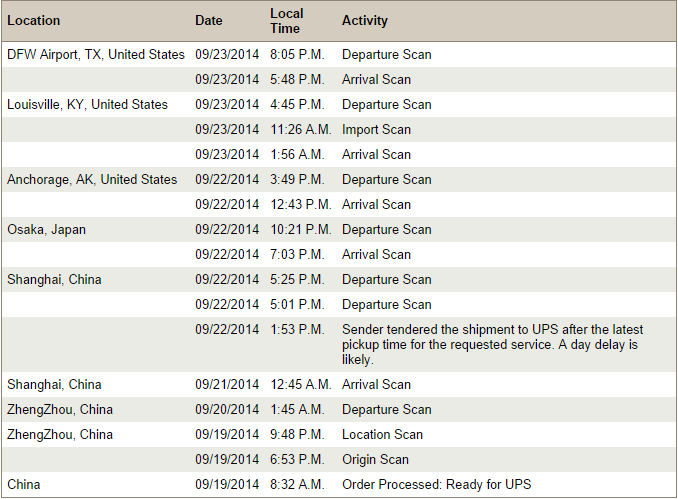
Task: Select the DFW Airport, TX location cell
Action: (x=96, y=54)
